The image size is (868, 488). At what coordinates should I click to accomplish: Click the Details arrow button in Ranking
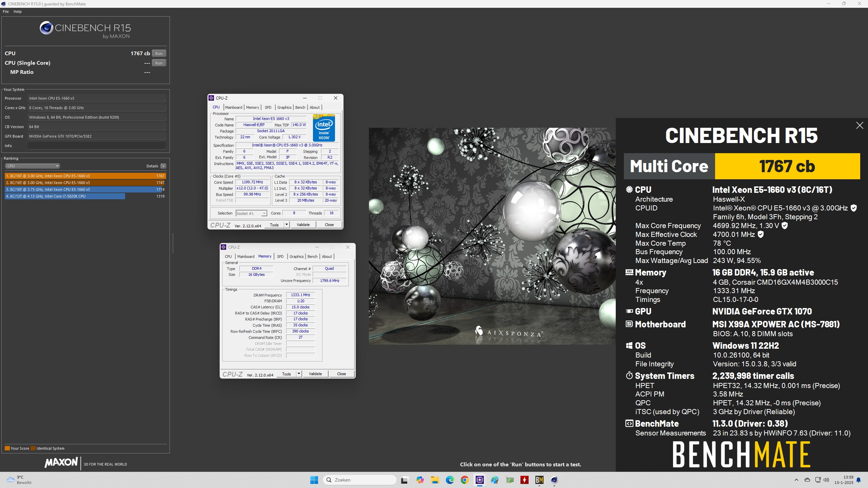coord(163,166)
